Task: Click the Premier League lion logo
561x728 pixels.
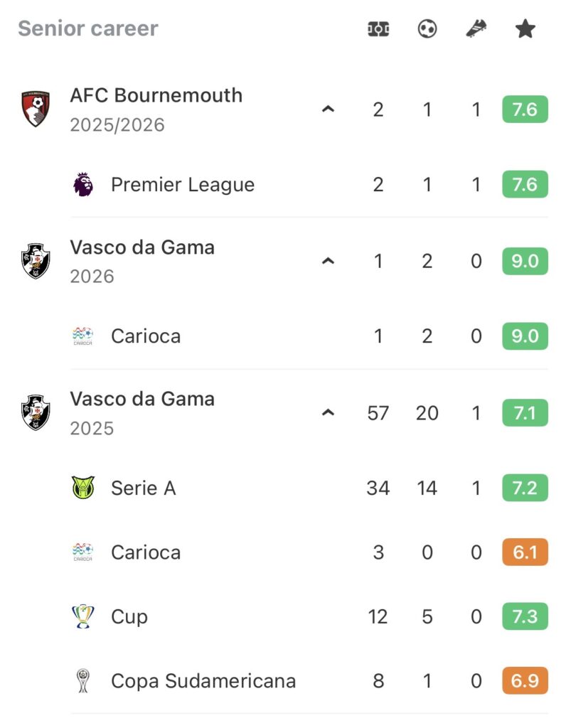Action: tap(83, 185)
